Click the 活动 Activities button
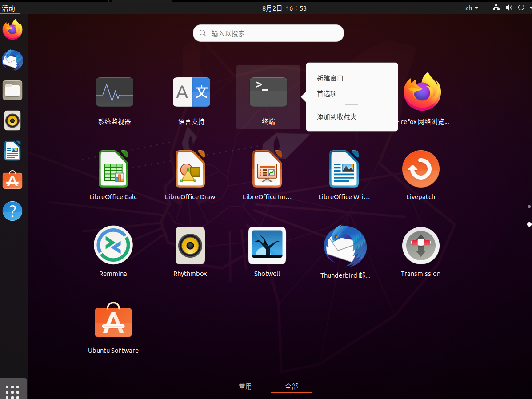Screen dimensions: 532x399 (x=8, y=8)
